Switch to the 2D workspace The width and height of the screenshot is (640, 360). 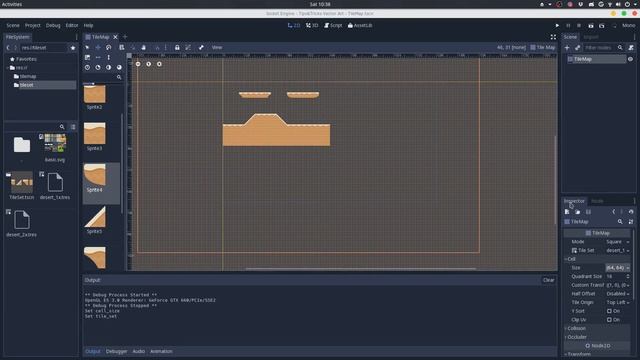pyautogui.click(x=294, y=25)
